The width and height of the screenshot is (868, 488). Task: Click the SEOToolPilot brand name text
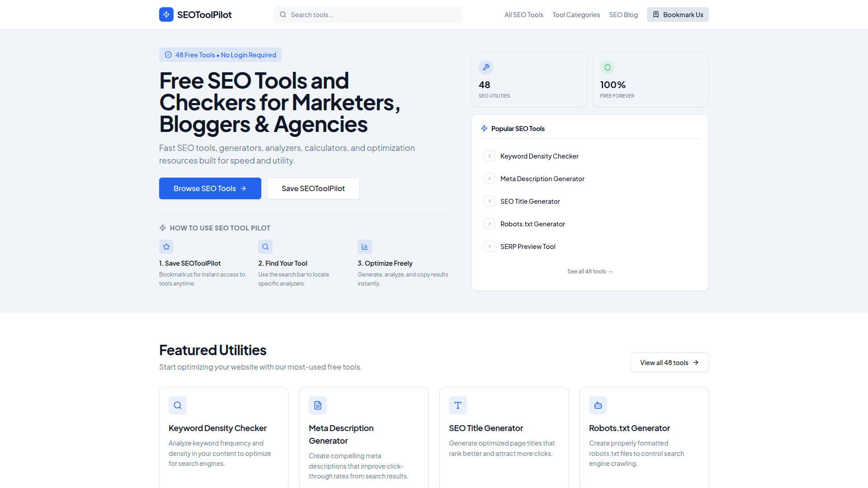click(x=204, y=14)
